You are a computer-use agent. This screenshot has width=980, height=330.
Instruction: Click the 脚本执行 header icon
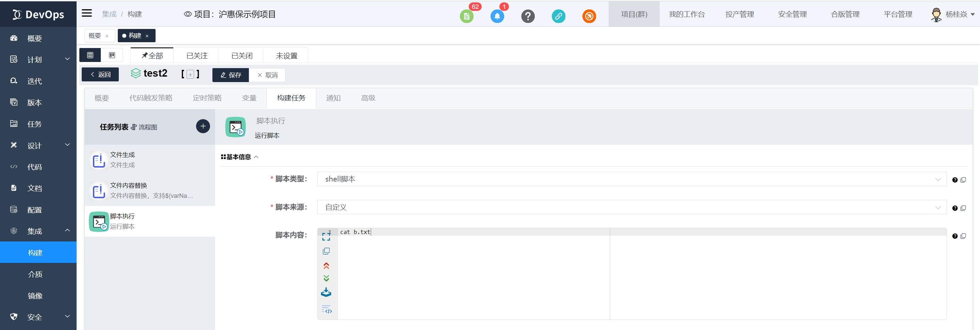click(x=236, y=127)
